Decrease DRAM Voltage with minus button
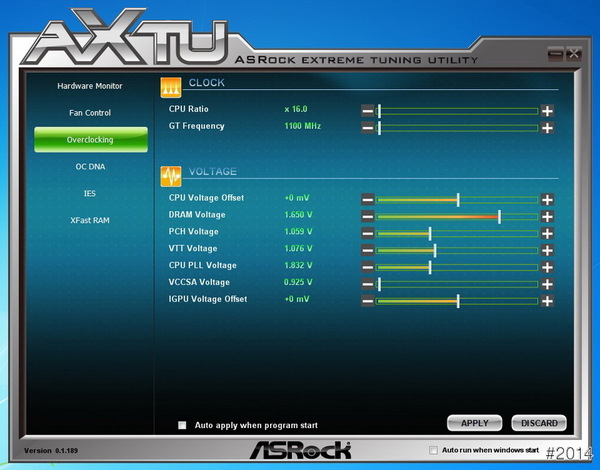600x470 pixels. pyautogui.click(x=367, y=216)
